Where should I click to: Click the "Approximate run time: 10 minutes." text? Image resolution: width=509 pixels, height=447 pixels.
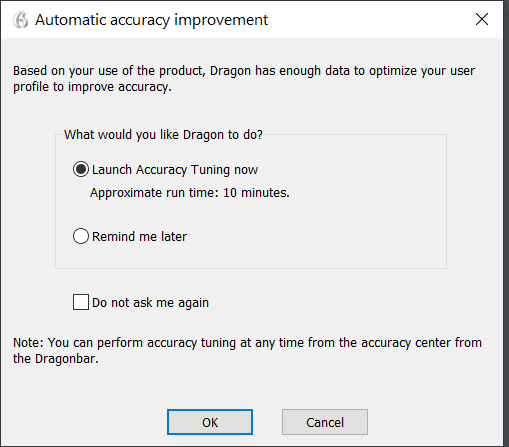click(x=190, y=193)
